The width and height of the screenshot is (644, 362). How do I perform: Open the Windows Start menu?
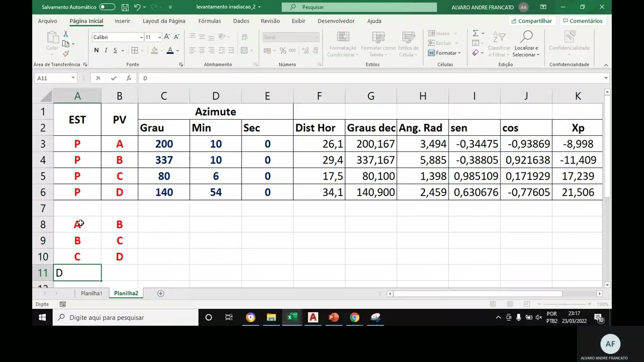pyautogui.click(x=42, y=317)
